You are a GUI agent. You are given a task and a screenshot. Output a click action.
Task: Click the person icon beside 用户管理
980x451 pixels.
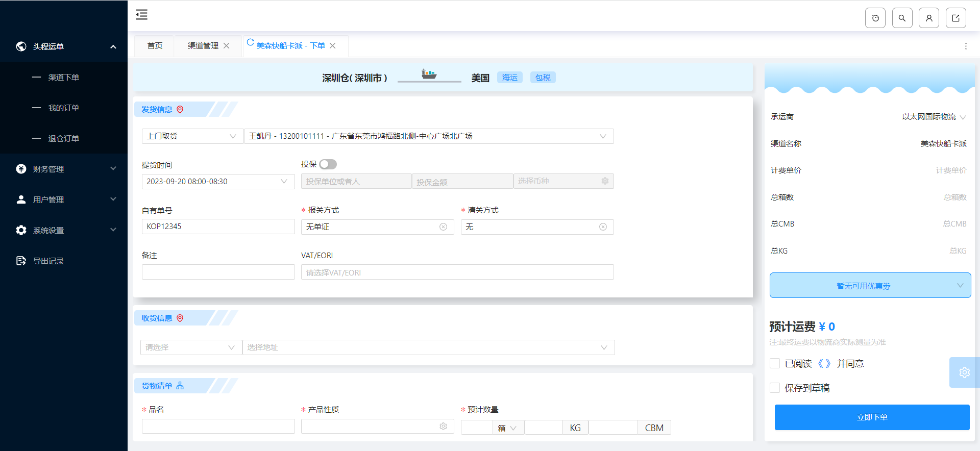point(21,199)
